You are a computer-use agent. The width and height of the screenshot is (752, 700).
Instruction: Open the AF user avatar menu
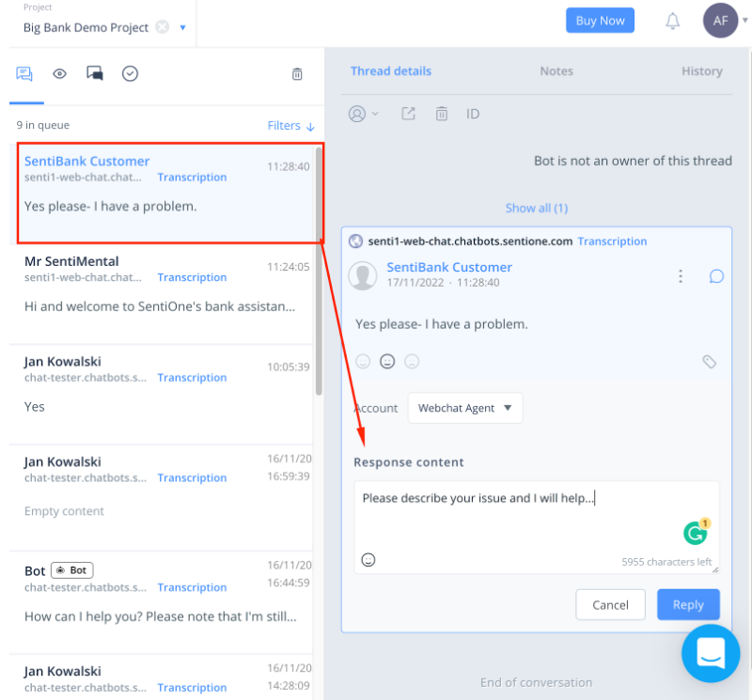720,20
